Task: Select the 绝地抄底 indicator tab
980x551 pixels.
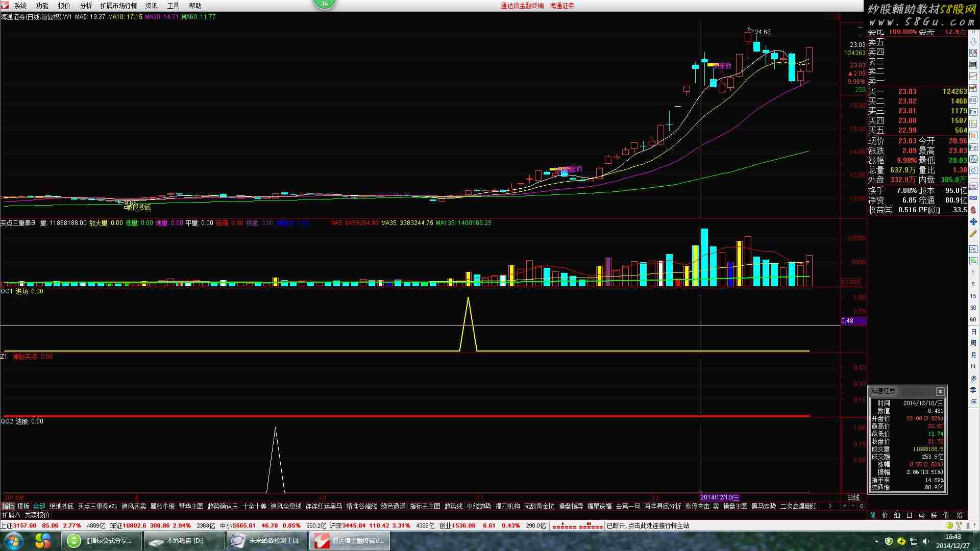Action: click(x=61, y=506)
